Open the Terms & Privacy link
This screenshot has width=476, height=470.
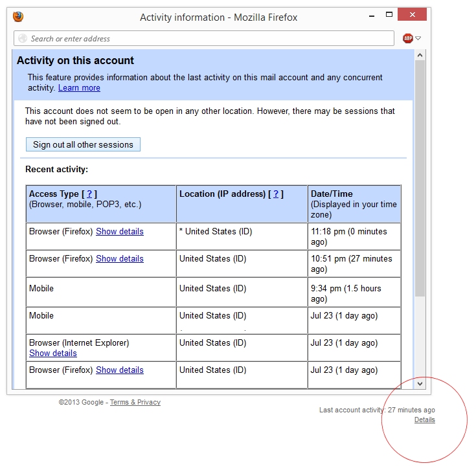tap(135, 402)
